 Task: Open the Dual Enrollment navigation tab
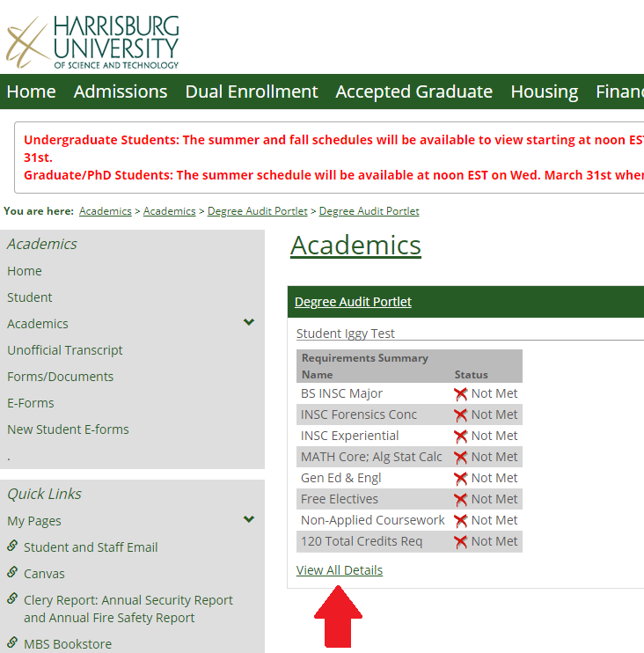pyautogui.click(x=252, y=92)
